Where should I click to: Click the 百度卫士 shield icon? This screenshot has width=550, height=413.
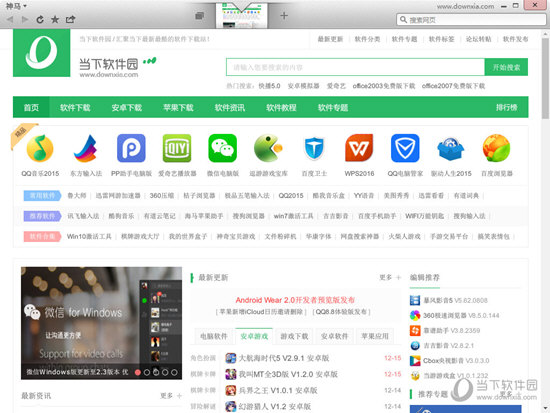(x=314, y=148)
